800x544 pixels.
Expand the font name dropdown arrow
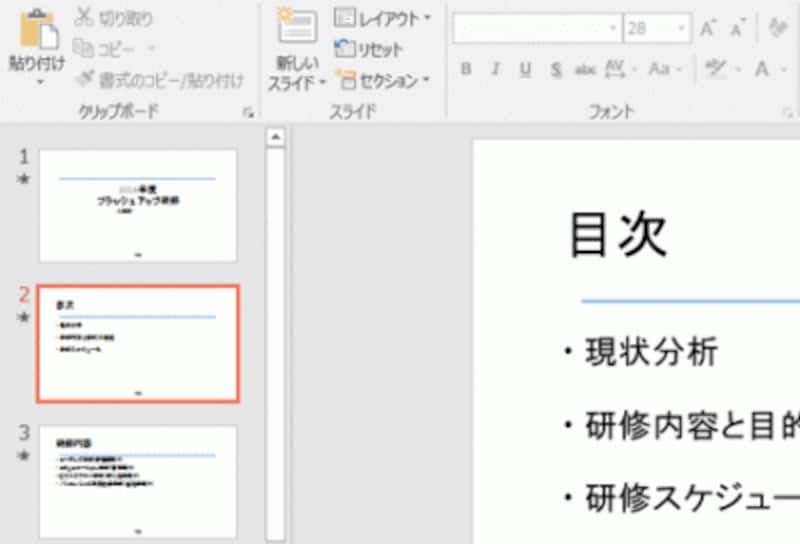614,28
